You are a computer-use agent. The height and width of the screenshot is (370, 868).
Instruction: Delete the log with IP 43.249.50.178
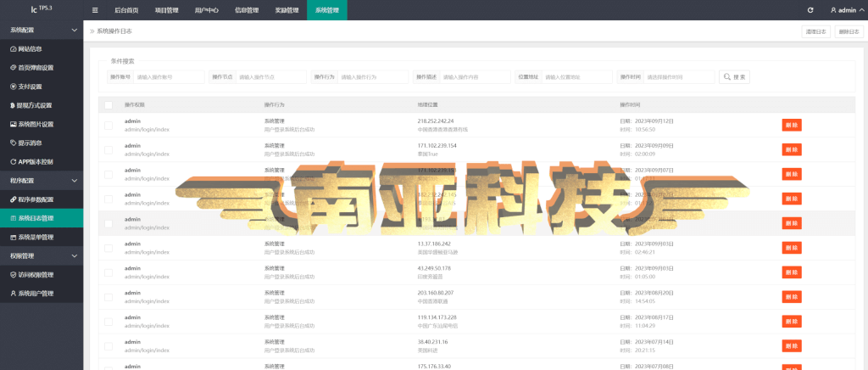tap(792, 272)
